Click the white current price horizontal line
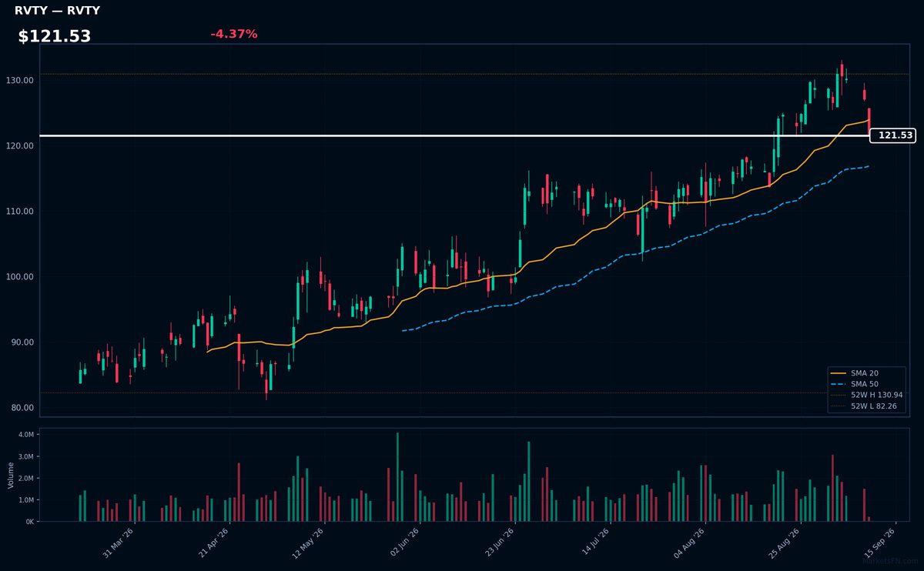924x571 pixels. click(x=454, y=135)
